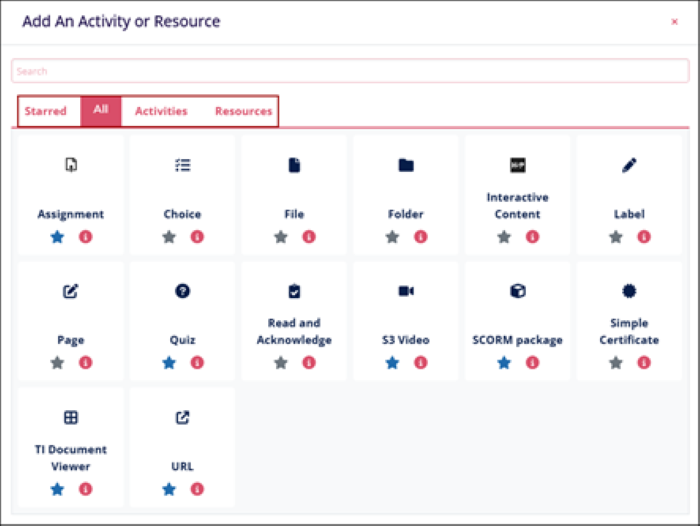Image resolution: width=700 pixels, height=526 pixels.
Task: Click the Search input field
Action: pos(350,71)
